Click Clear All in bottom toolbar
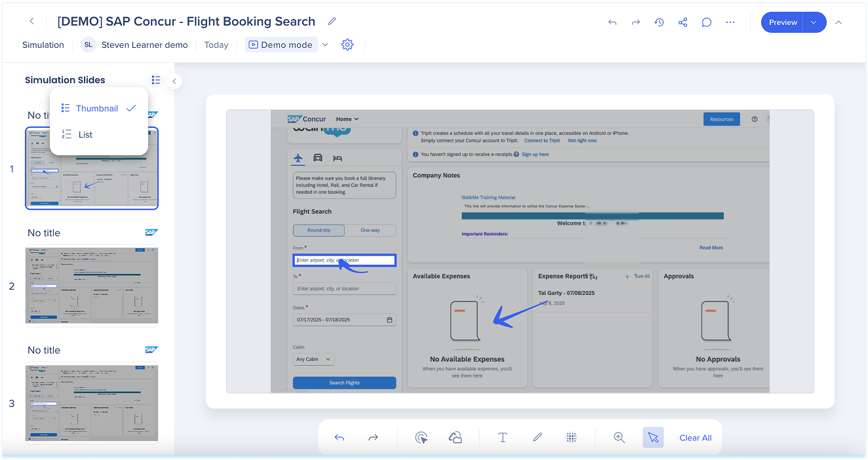 coord(695,438)
